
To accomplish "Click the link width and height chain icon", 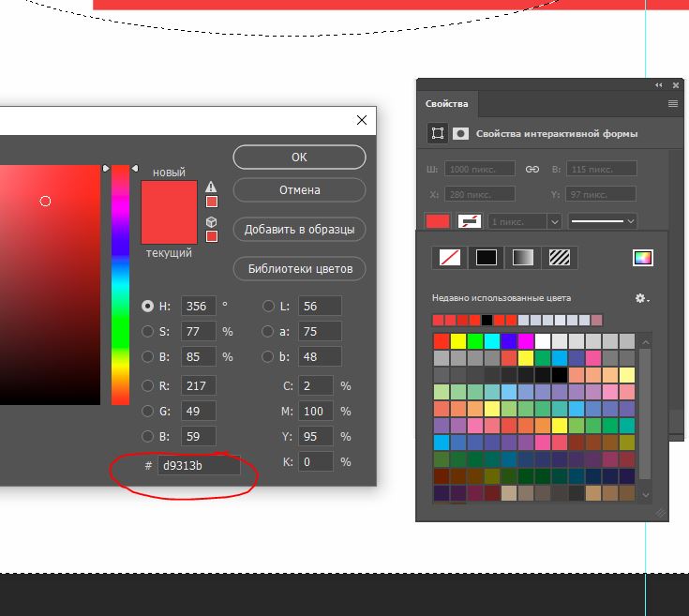I will (x=532, y=170).
